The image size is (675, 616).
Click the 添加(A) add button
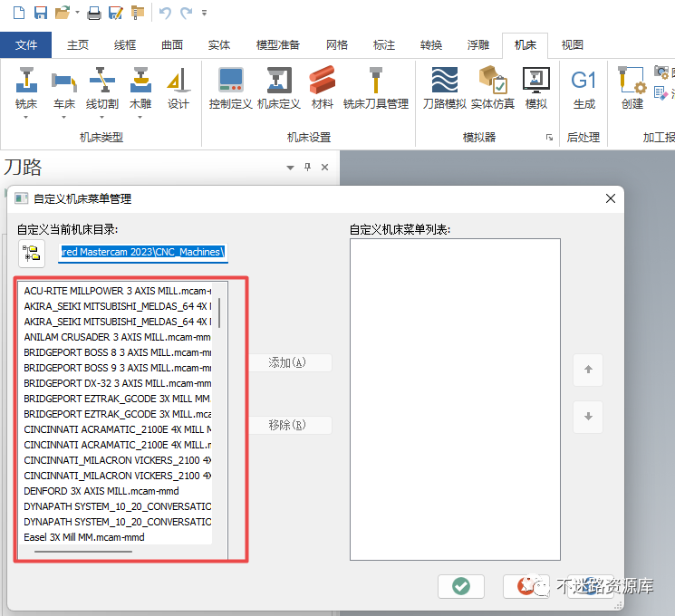(x=290, y=363)
